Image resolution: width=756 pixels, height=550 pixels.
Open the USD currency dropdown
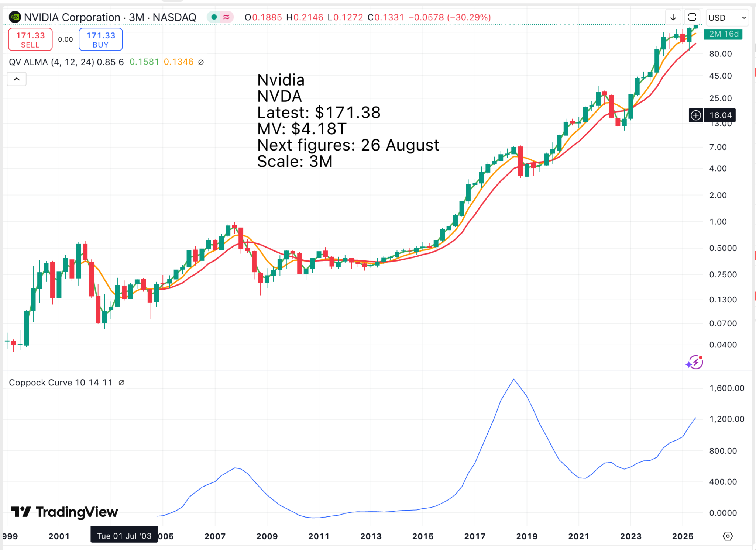click(x=727, y=17)
